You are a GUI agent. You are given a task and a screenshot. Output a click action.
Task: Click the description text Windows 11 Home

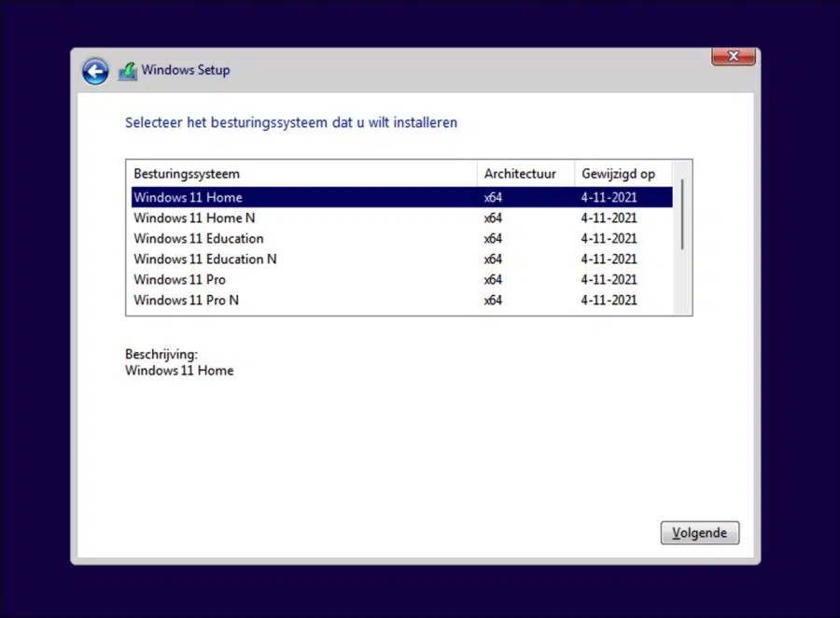(179, 371)
